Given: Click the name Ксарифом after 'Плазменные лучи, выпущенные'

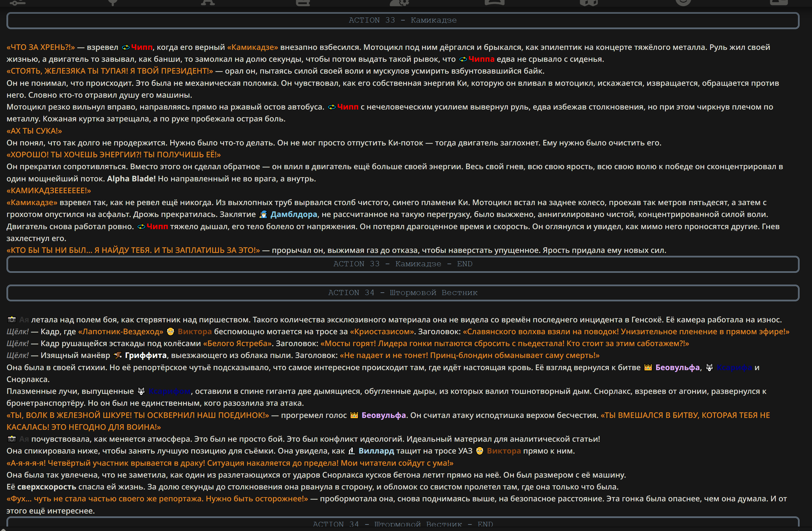Looking at the screenshot, I should coord(170,391).
